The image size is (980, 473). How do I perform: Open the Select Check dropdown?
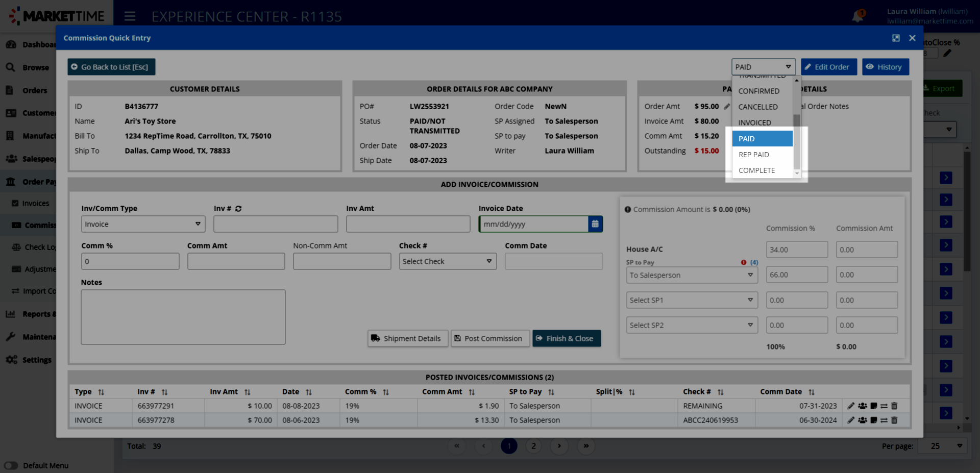(x=448, y=261)
